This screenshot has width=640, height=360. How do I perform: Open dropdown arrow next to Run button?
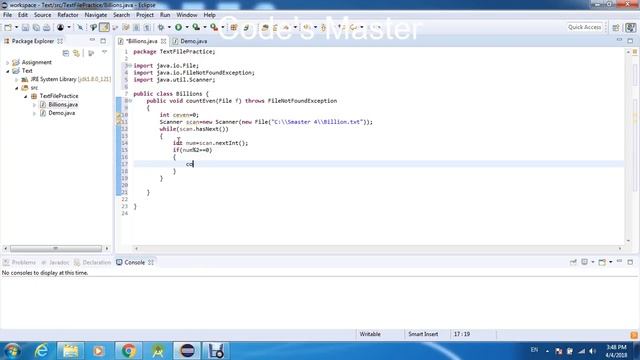(x=187, y=27)
